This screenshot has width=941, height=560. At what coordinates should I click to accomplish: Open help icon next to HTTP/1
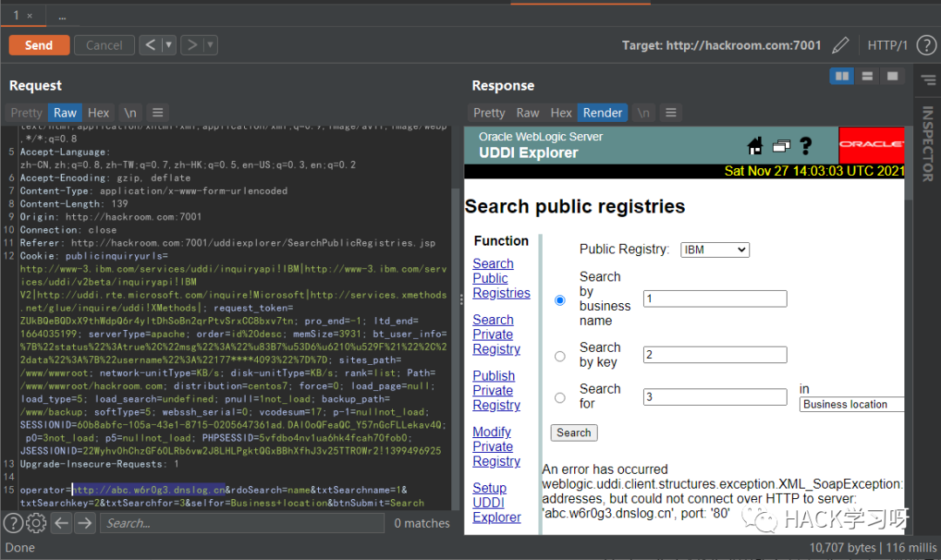coord(926,45)
